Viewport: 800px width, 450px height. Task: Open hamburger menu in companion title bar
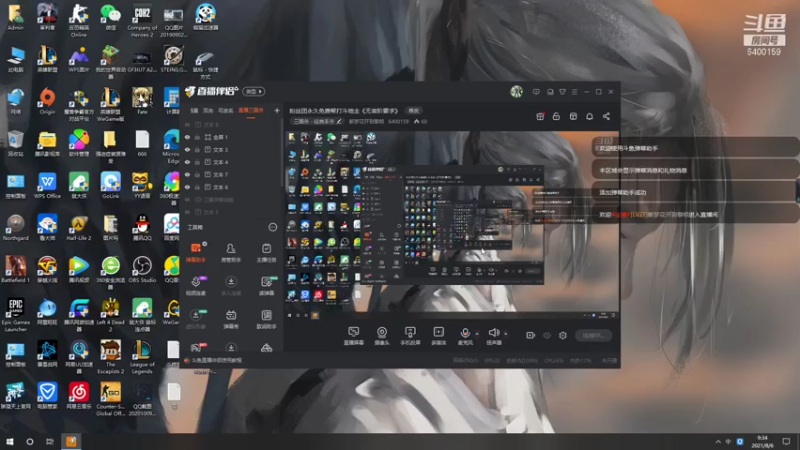[574, 92]
